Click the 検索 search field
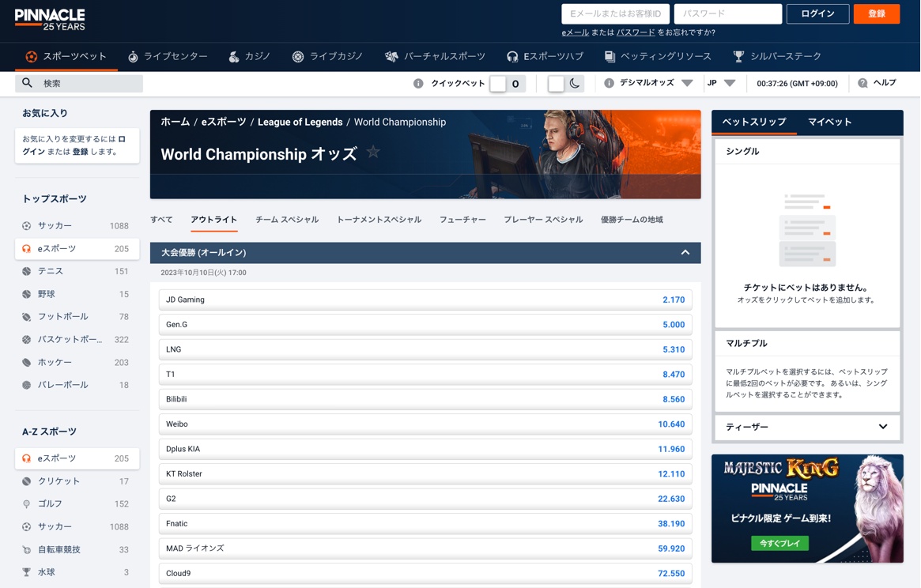 click(79, 84)
